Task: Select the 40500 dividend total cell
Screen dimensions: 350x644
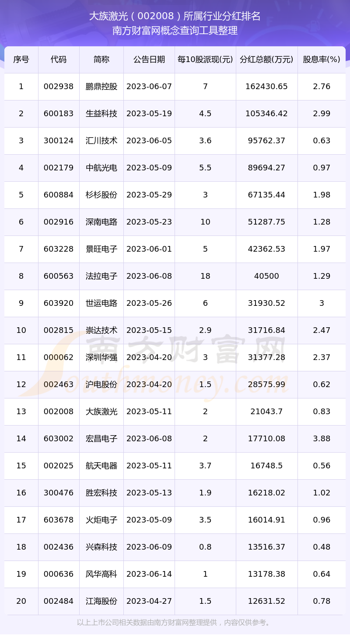Action: (x=266, y=276)
